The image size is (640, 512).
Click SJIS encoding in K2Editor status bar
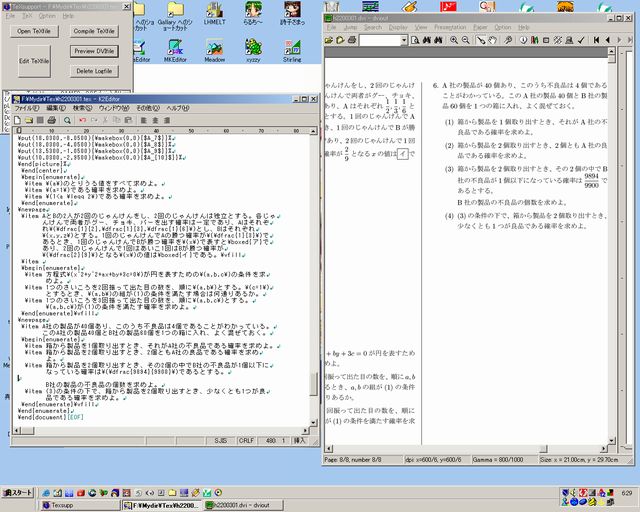point(220,441)
